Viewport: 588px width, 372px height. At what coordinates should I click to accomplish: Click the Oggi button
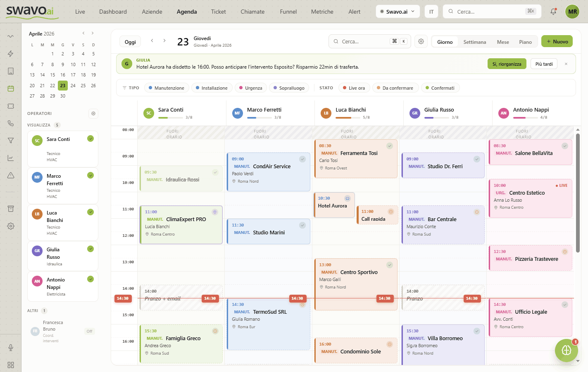(x=130, y=42)
